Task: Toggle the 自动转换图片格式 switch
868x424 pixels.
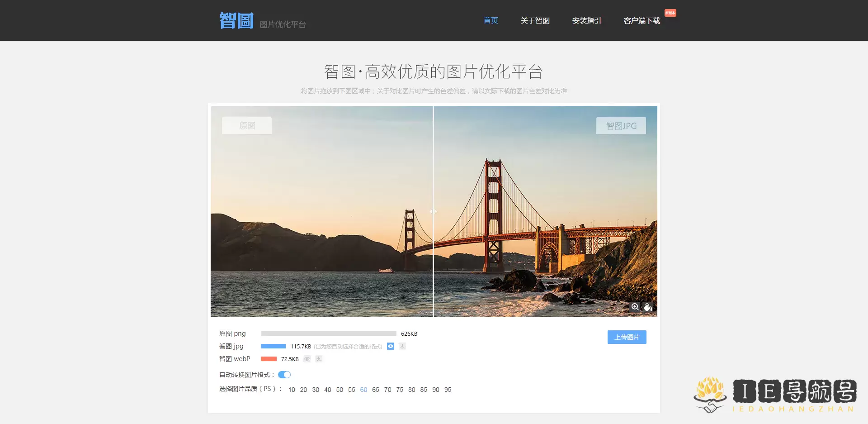Action: coord(284,375)
